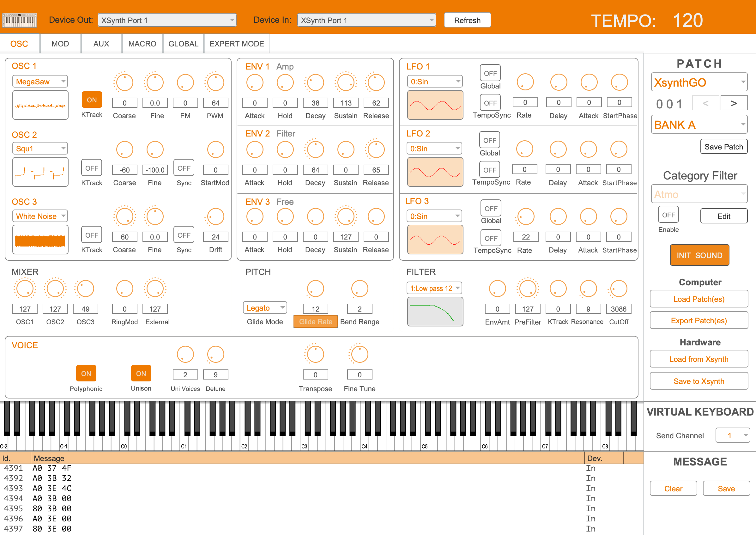Open the LFO 2 waveform shape dropdown
This screenshot has width=756, height=535.
pos(434,148)
